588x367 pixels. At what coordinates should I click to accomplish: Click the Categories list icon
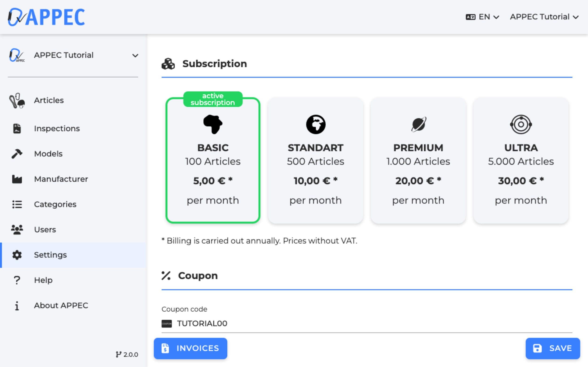coord(17,204)
